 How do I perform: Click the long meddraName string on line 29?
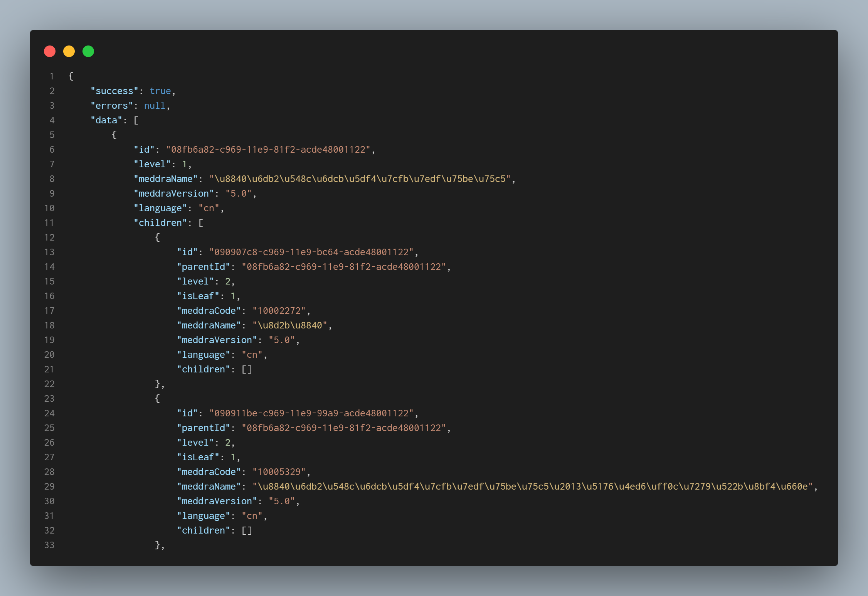click(x=533, y=487)
